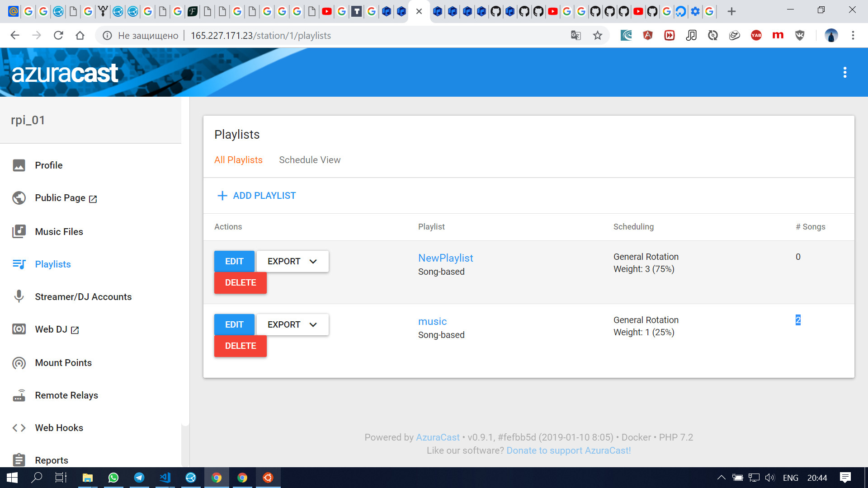The image size is (868, 488).
Task: Open the Music Files section
Action: point(59,231)
